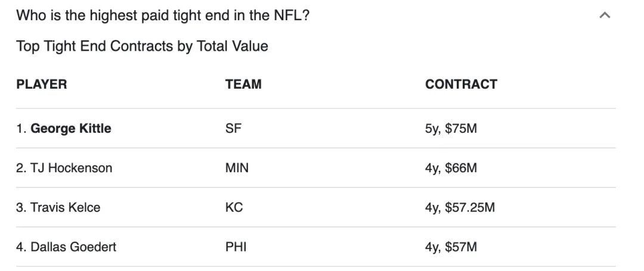644x271 pixels.
Task: Select the Dallas Goedert player name
Action: click(x=73, y=247)
